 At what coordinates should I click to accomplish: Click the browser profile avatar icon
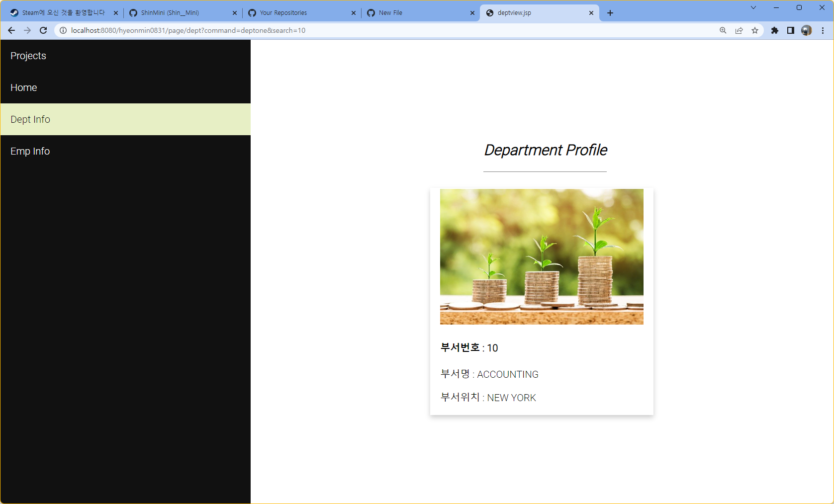(807, 30)
